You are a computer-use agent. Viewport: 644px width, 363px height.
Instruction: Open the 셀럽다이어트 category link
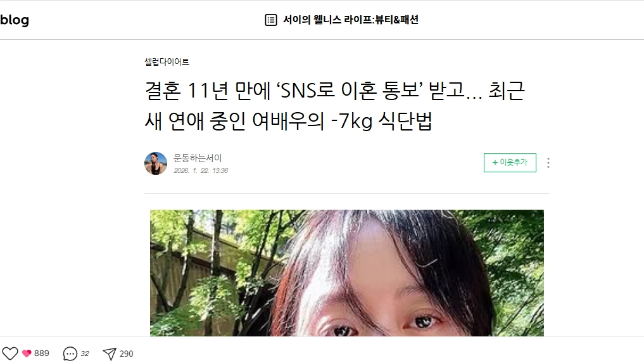(x=167, y=62)
